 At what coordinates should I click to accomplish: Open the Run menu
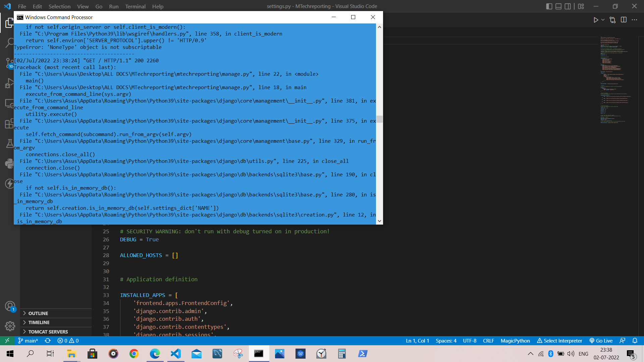coord(114,6)
